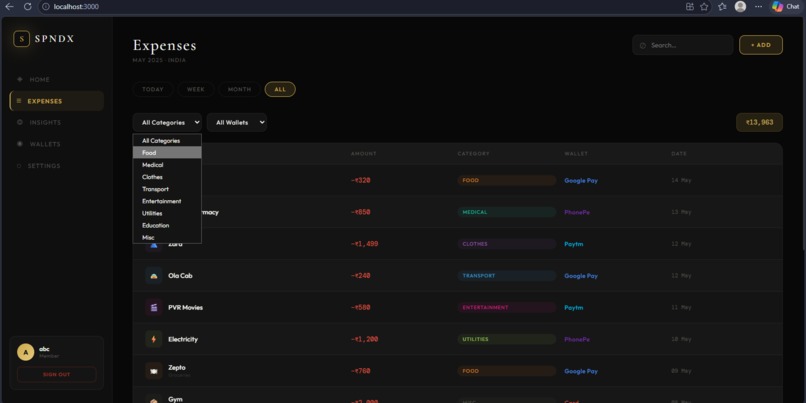Click the Medical category tag
This screenshot has height=403, width=806.
point(506,212)
